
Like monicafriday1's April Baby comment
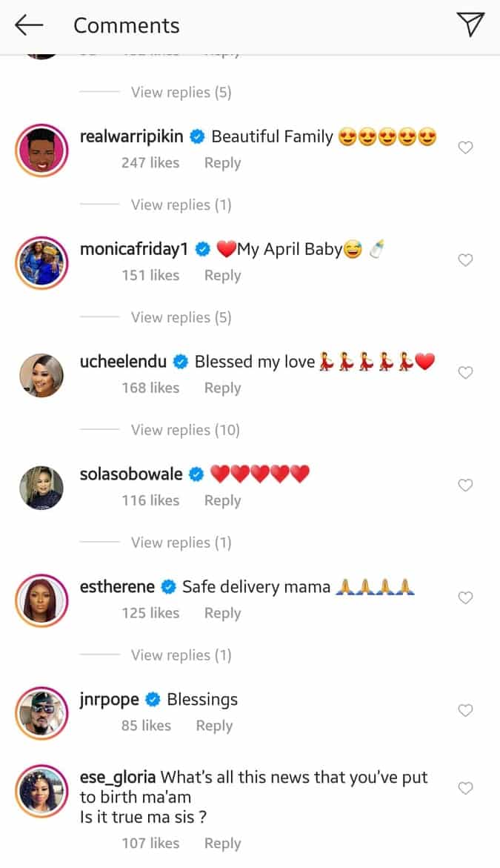coord(465,260)
